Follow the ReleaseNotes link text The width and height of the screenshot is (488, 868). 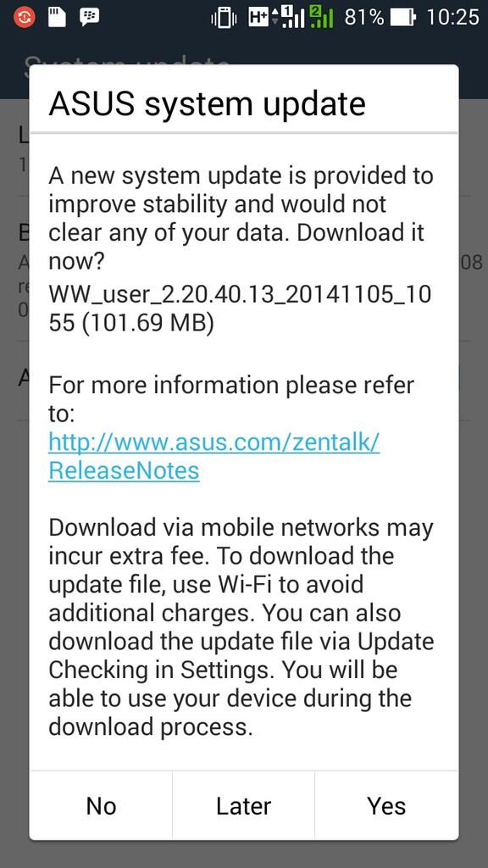(124, 471)
